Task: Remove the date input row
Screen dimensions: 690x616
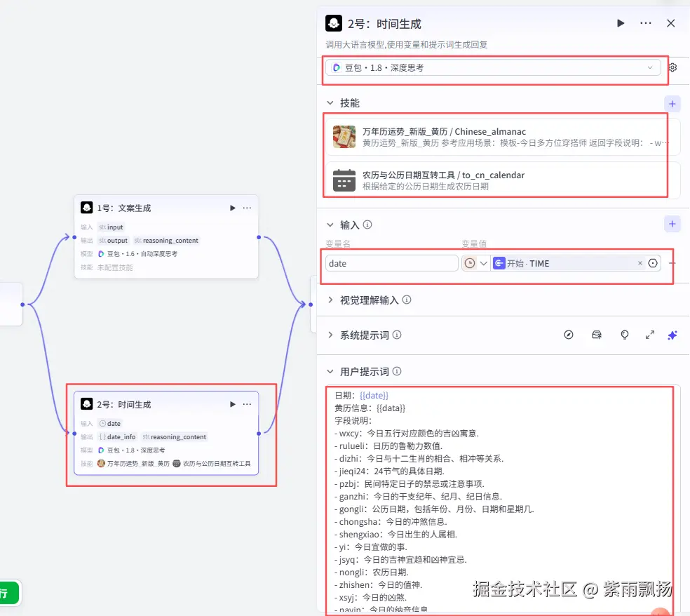Action: coord(672,263)
